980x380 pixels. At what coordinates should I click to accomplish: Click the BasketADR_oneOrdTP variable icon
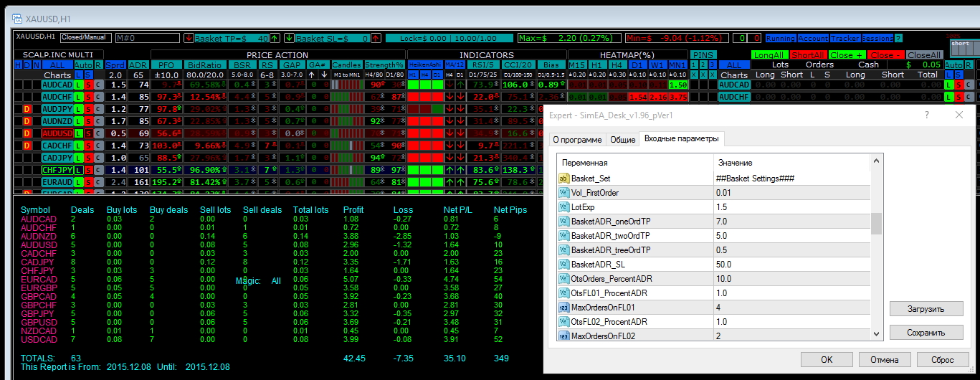[x=564, y=222]
